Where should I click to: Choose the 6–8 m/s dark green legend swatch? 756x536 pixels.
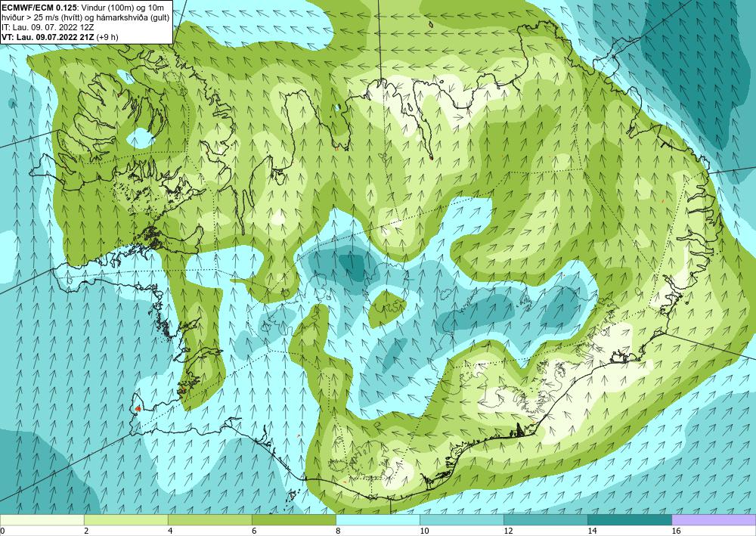point(293,519)
